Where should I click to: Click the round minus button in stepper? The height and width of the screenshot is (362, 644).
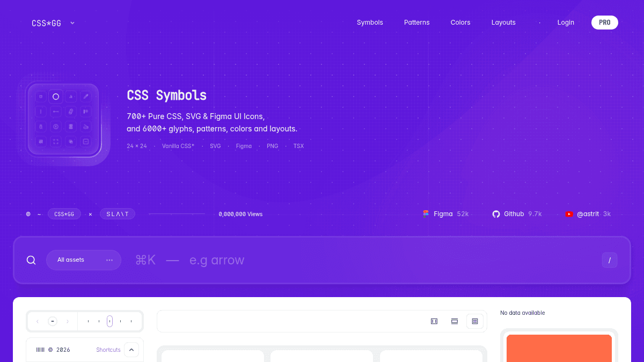53,321
